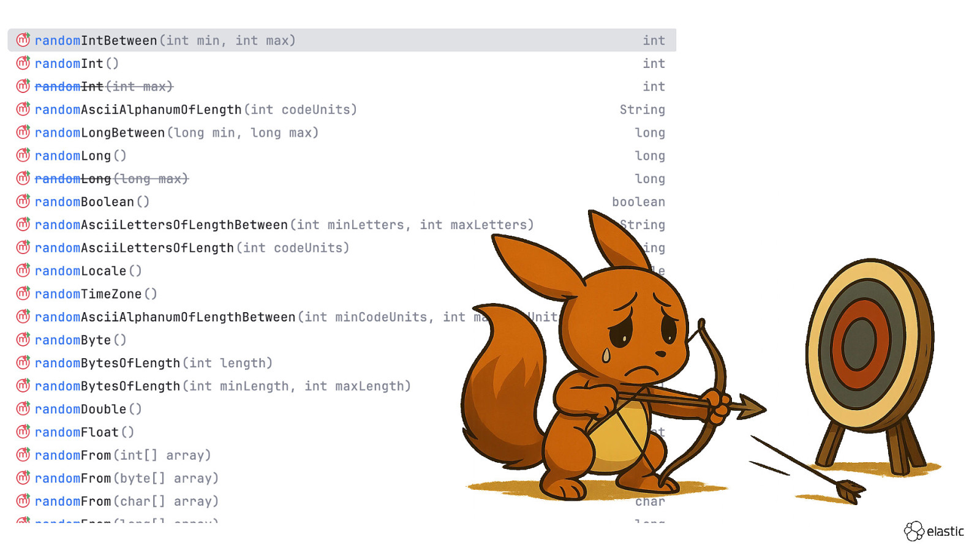Click the method icon beside randomLong()

[x=23, y=155]
